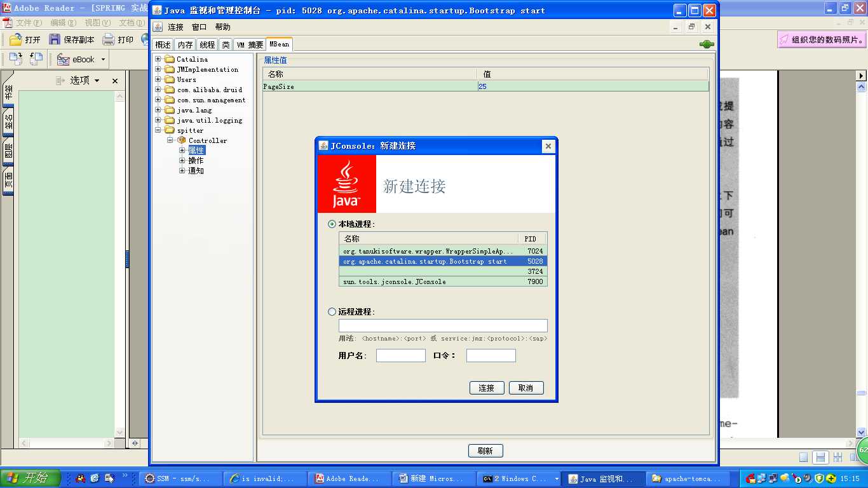Close the Adobe Reader navigation panel
868x488 pixels.
[115, 81]
